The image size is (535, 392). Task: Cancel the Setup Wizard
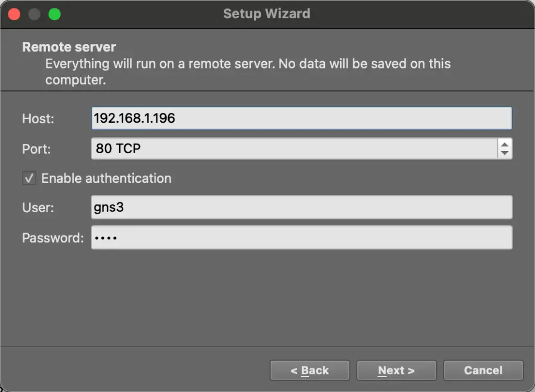[x=483, y=370]
